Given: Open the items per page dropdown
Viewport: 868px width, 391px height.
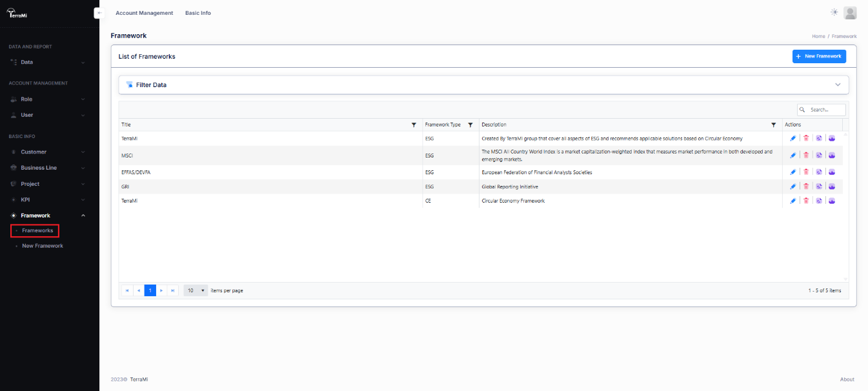Looking at the screenshot, I should pyautogui.click(x=196, y=290).
